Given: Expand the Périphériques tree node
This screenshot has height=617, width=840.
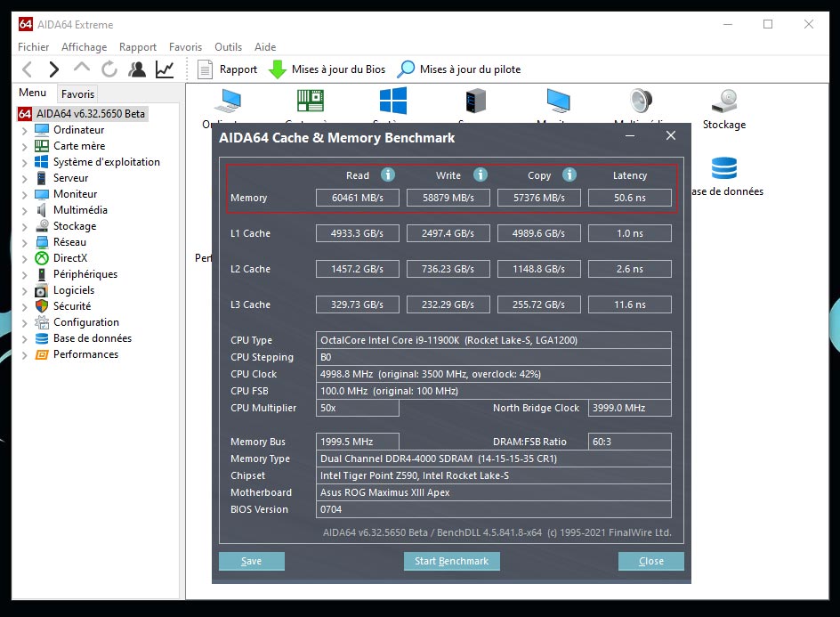Looking at the screenshot, I should tap(25, 275).
